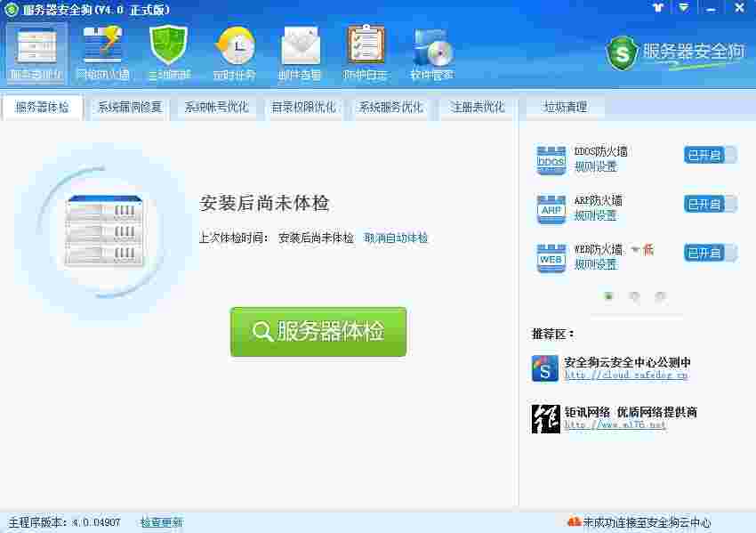
Task: Toggle the DDOS防火墙 已开启 switch
Action: coord(709,153)
